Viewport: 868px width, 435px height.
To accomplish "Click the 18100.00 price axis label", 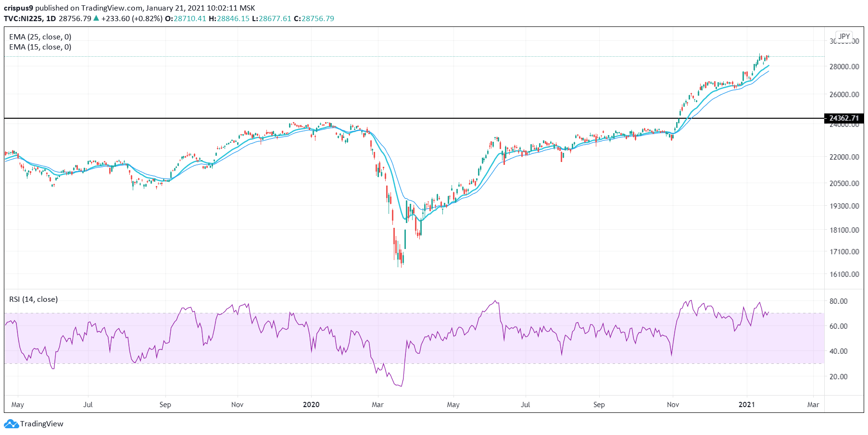I will (844, 230).
